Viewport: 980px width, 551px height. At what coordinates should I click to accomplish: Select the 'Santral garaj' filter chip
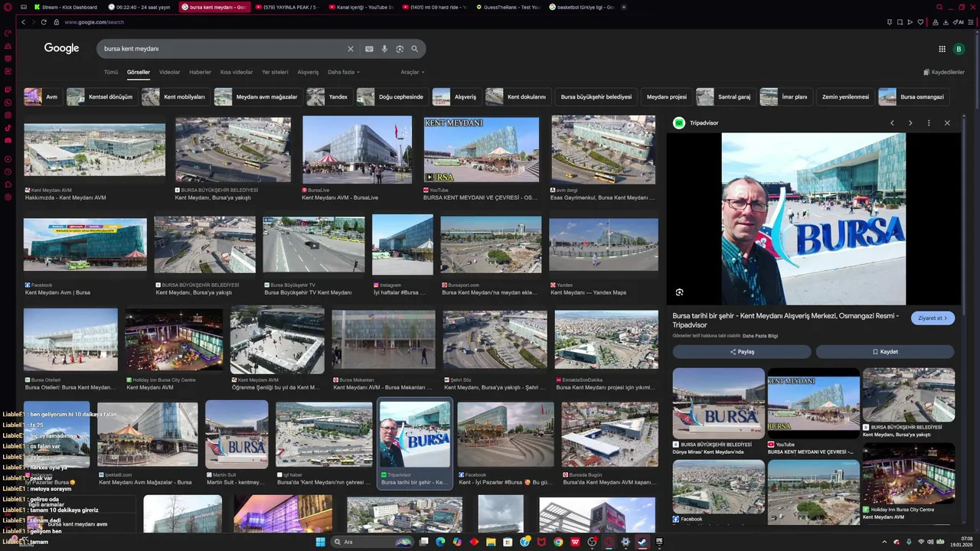coord(726,97)
